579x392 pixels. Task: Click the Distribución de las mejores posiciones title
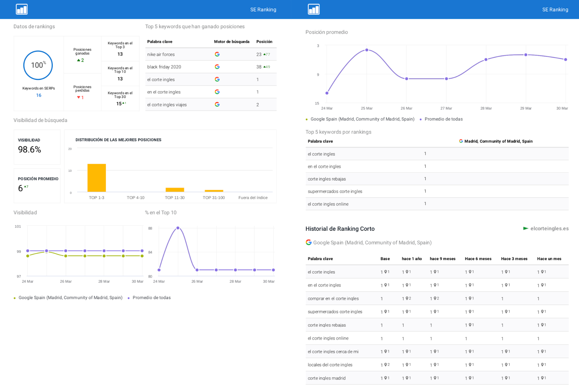click(x=118, y=140)
